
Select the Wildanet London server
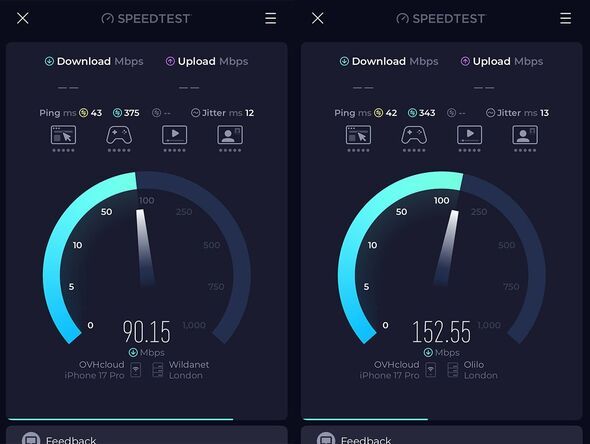click(x=181, y=370)
